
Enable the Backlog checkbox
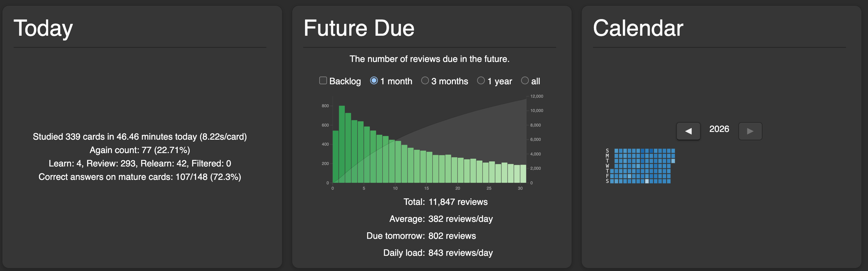(323, 81)
